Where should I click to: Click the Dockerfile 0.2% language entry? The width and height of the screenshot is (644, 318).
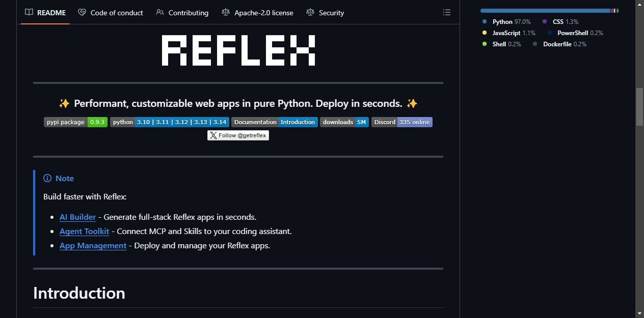pyautogui.click(x=559, y=44)
